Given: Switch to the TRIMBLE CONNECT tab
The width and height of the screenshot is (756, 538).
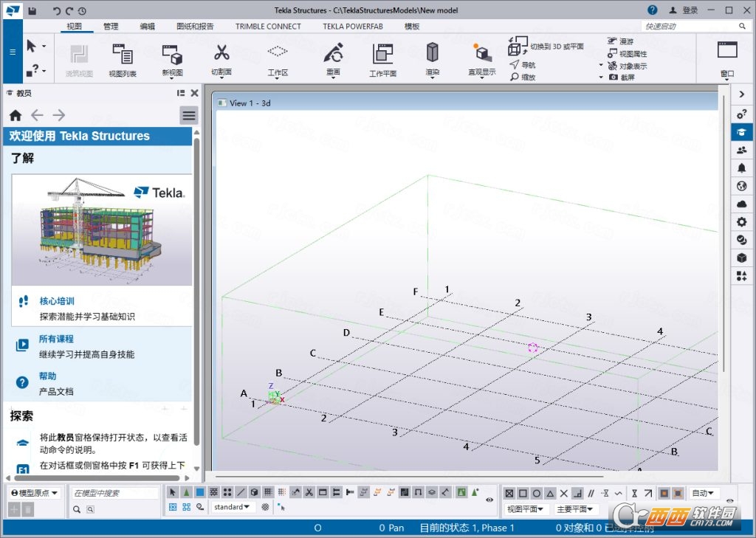Looking at the screenshot, I should pos(268,26).
